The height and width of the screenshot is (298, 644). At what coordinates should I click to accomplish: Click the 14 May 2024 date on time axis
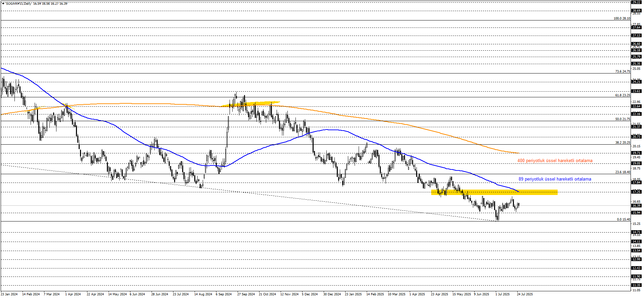click(x=117, y=294)
